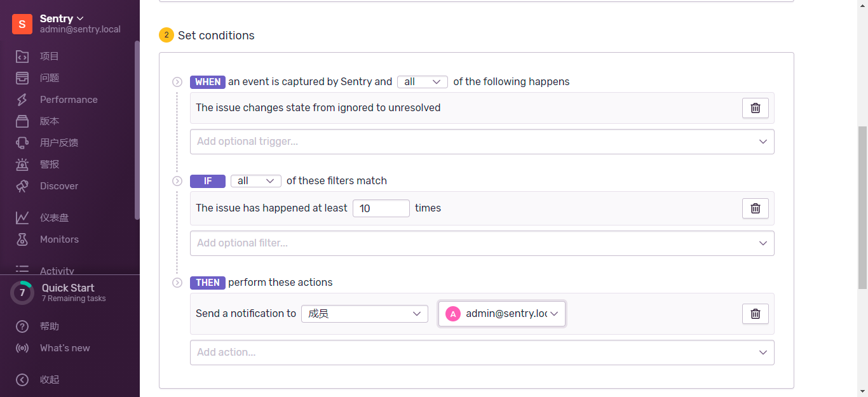Click the 用户反馈 (User Feedback) icon
The height and width of the screenshot is (397, 868).
22,143
